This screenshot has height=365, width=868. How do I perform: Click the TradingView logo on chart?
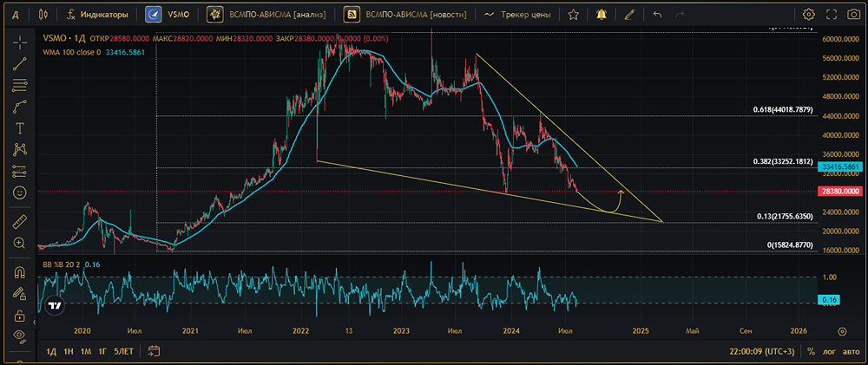point(54,304)
